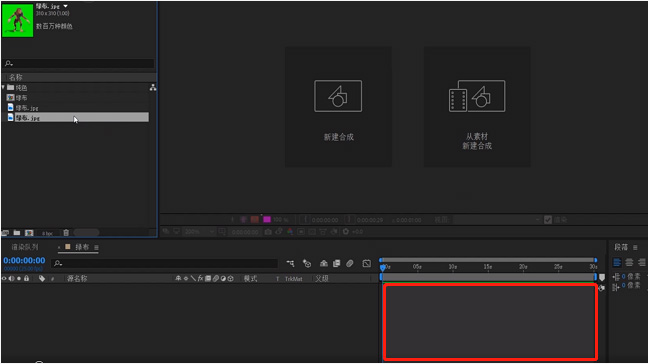Image resolution: width=648 pixels, height=364 pixels.
Task: Toggle hide shy layers switch
Action: (x=324, y=263)
